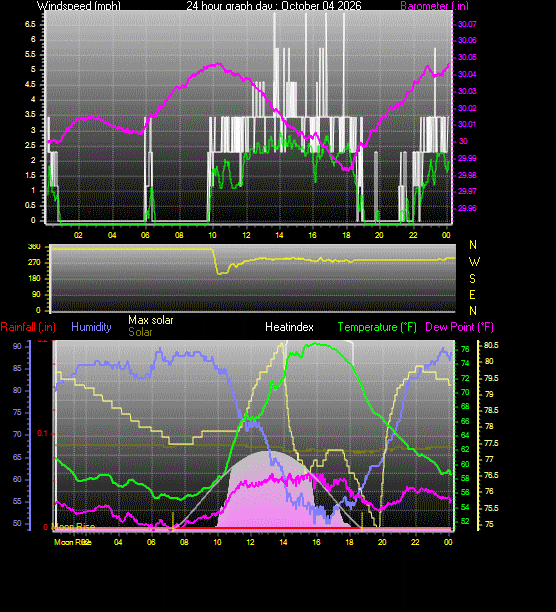Click the 30.01 barometer axis value
This screenshot has width=556, height=612.
coord(467,124)
